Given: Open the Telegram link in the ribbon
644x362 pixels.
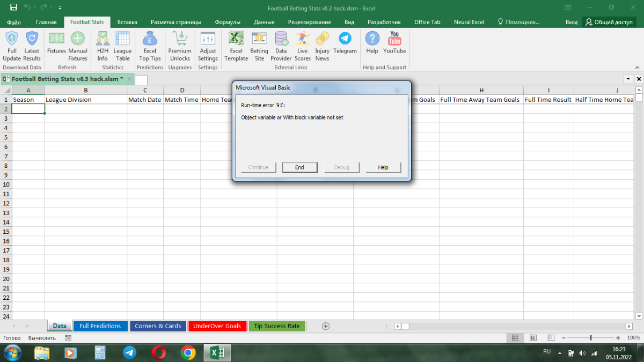Looking at the screenshot, I should (x=345, y=43).
